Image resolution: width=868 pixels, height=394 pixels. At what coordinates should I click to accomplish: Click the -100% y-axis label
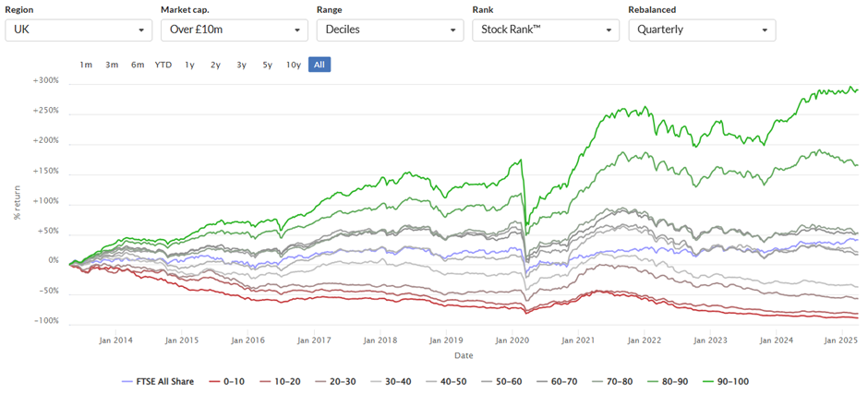48,321
